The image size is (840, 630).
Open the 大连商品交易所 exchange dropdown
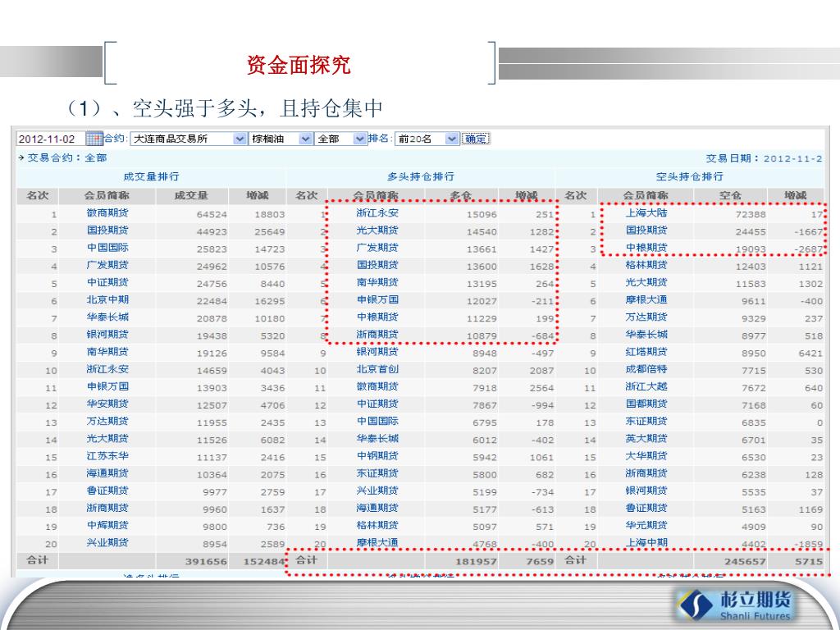point(189,139)
